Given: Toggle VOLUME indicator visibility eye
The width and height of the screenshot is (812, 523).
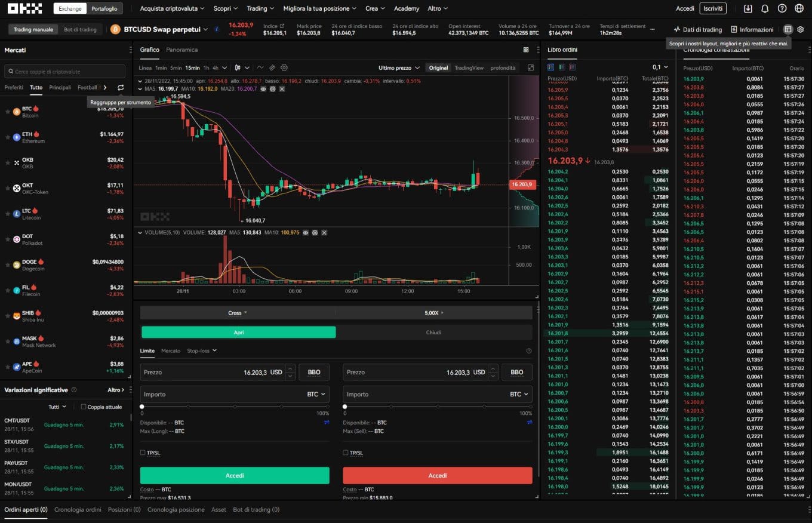Looking at the screenshot, I should coord(305,232).
